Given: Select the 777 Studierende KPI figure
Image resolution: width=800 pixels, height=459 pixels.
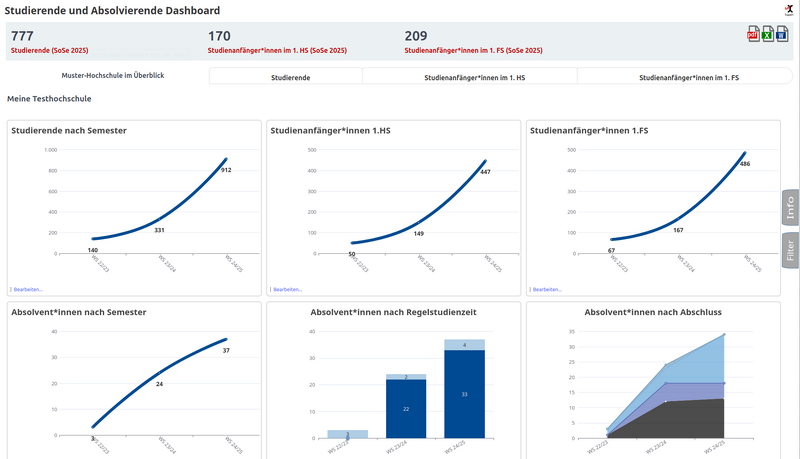Looking at the screenshot, I should 23,36.
